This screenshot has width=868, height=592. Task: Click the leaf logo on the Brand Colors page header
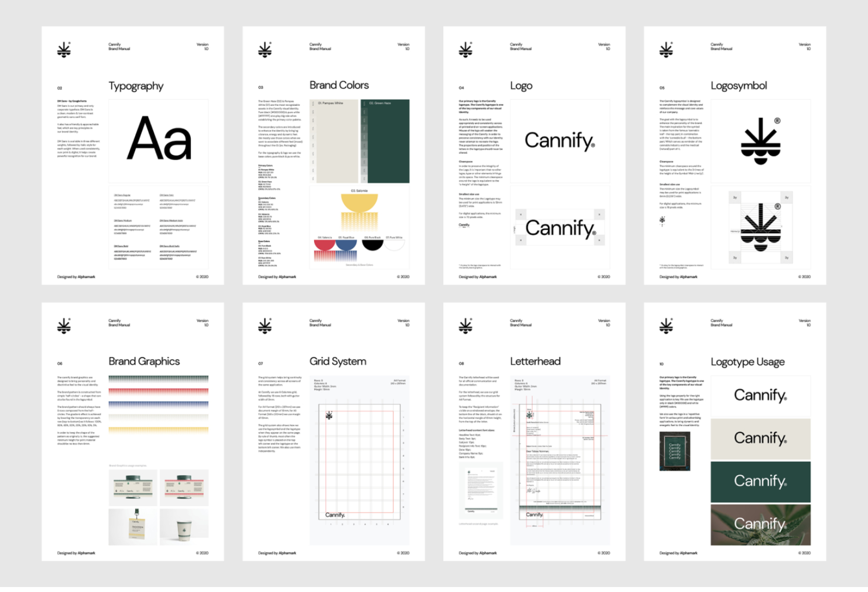tap(265, 49)
